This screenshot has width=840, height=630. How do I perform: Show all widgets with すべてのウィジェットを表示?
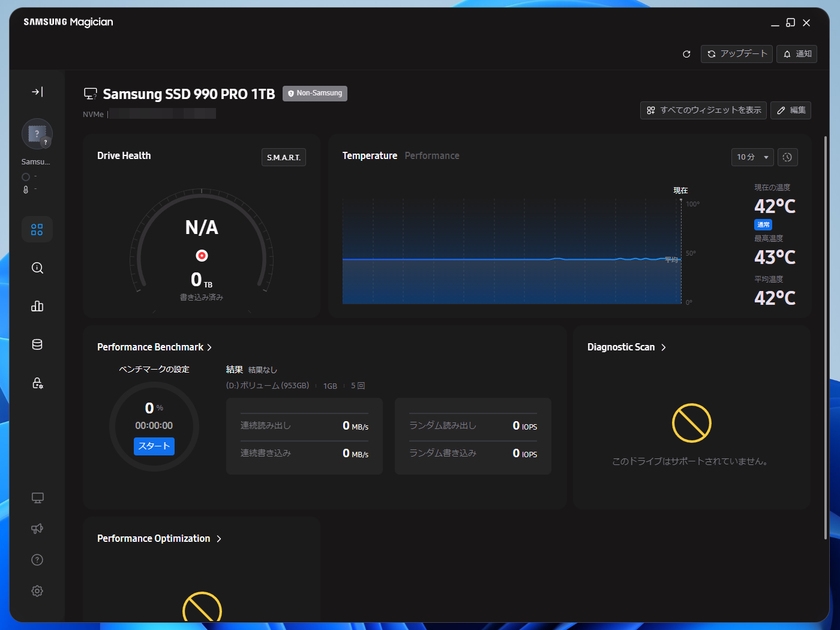point(703,110)
